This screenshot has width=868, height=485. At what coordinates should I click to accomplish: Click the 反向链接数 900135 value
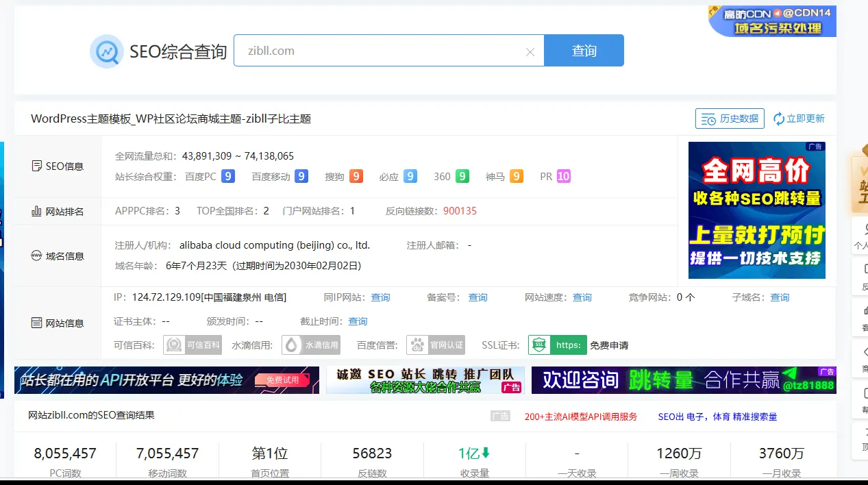pyautogui.click(x=460, y=211)
